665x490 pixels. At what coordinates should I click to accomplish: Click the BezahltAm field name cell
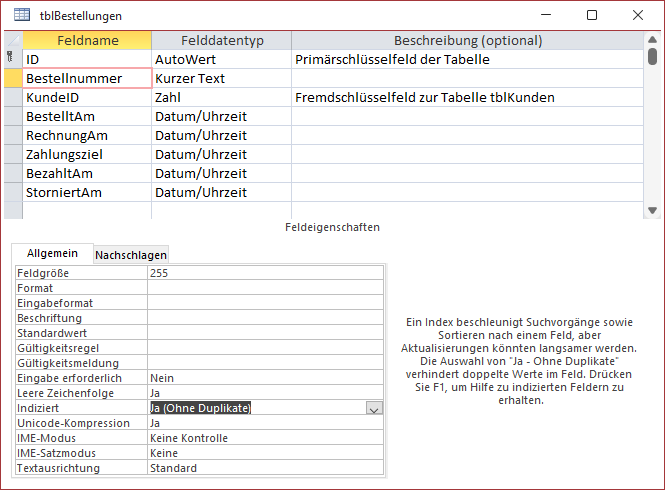click(x=87, y=174)
